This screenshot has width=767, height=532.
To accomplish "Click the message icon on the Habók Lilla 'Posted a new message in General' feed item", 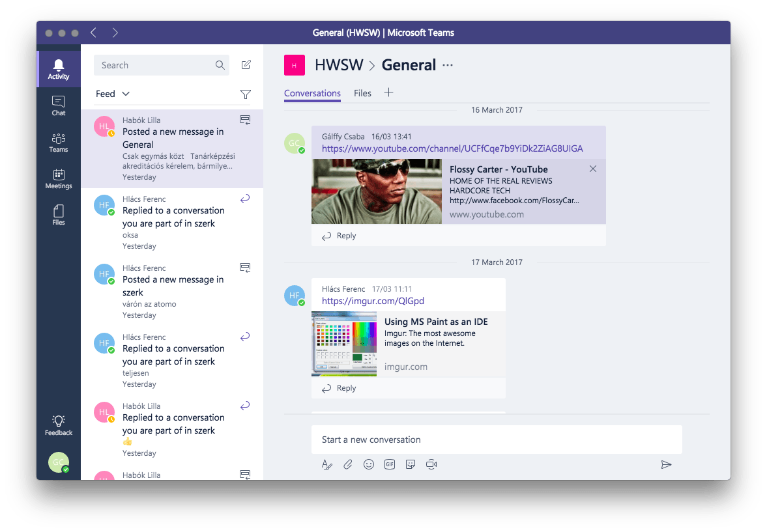I will [245, 120].
